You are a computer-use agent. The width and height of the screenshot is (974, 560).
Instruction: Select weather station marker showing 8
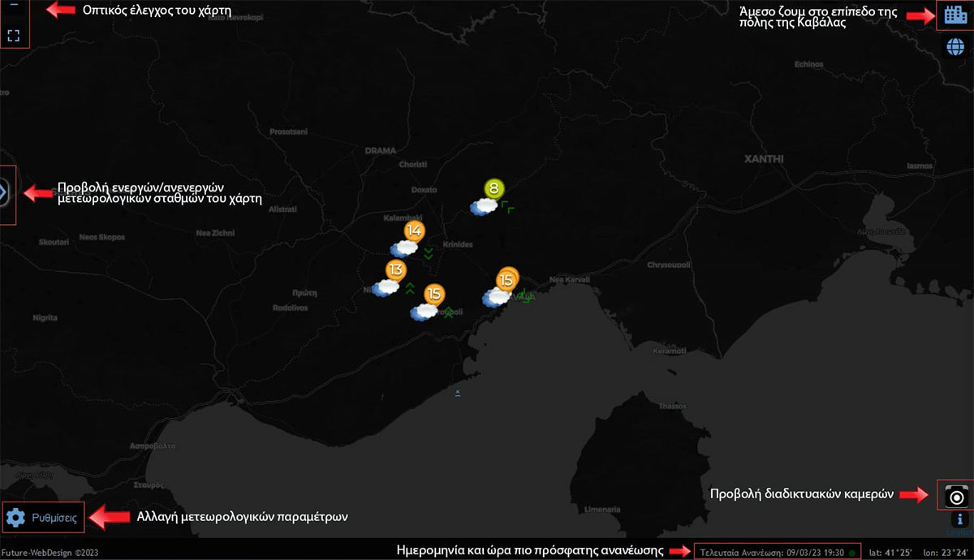coord(493,189)
